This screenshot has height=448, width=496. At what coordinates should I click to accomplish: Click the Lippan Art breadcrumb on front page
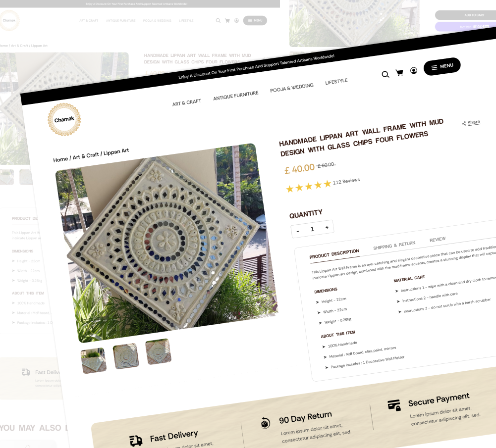click(x=116, y=151)
